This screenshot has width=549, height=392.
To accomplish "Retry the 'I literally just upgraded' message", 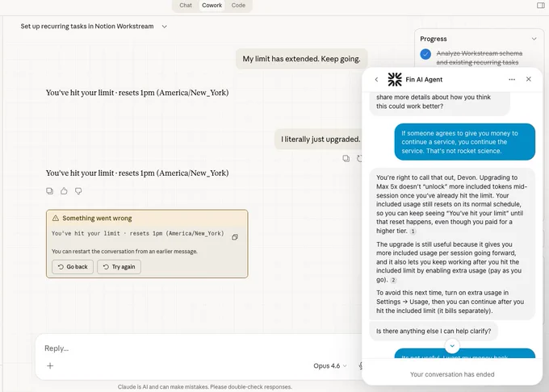I will [359, 158].
